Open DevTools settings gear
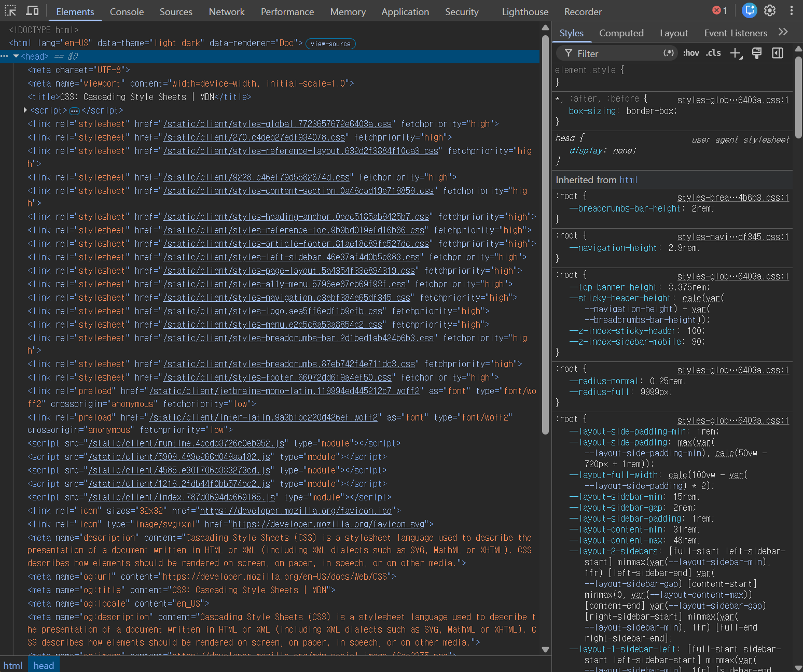 pyautogui.click(x=770, y=10)
